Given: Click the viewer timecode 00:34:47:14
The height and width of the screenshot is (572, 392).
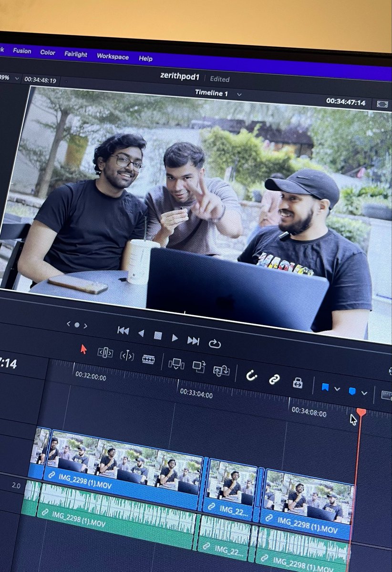Looking at the screenshot, I should pos(346,102).
